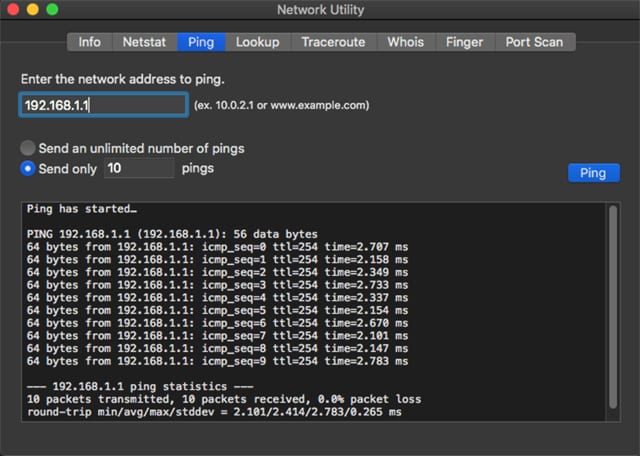
Task: Open the Port Scan tab
Action: [534, 42]
